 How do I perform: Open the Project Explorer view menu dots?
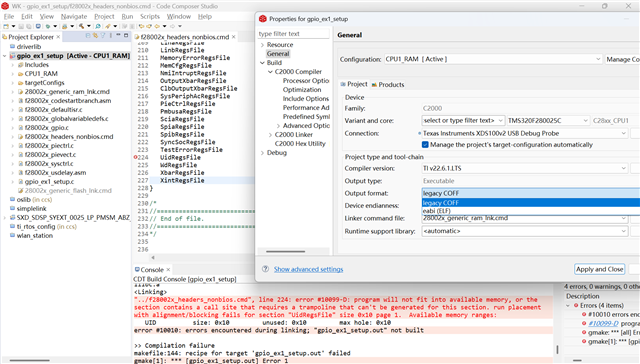[111, 36]
